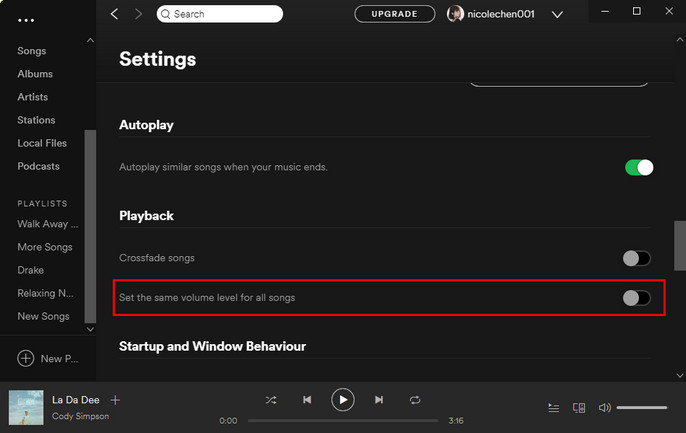Skip to previous track
Screen dimensions: 686x433
point(307,400)
